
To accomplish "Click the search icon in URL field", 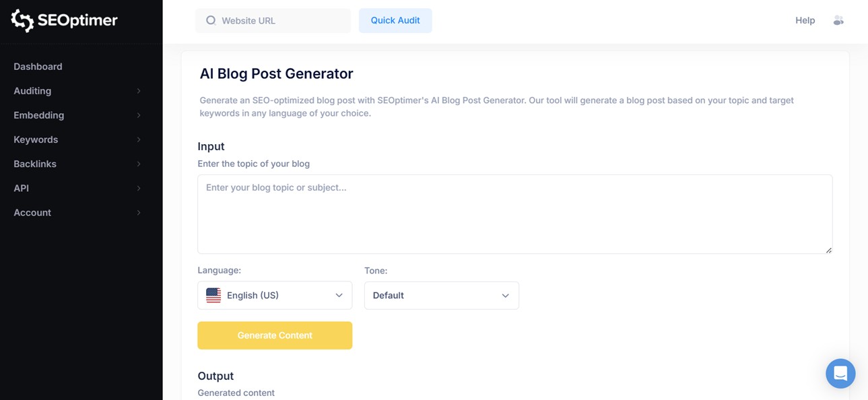I will click(x=211, y=21).
